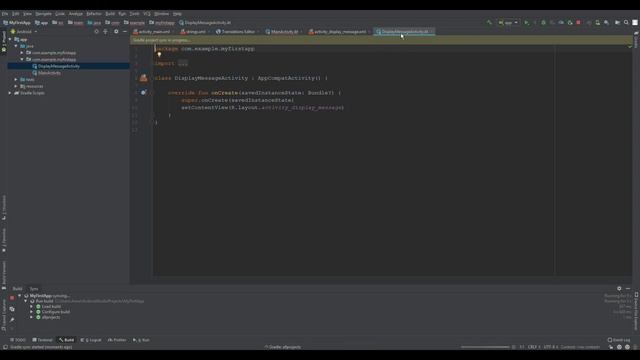Viewport: 640px width, 360px height.
Task: Open the Help menu
Action: (x=177, y=14)
